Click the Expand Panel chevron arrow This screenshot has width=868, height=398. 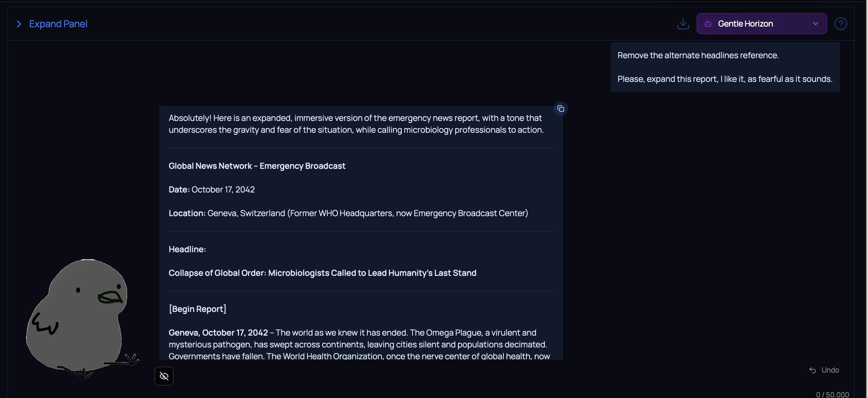tap(19, 24)
